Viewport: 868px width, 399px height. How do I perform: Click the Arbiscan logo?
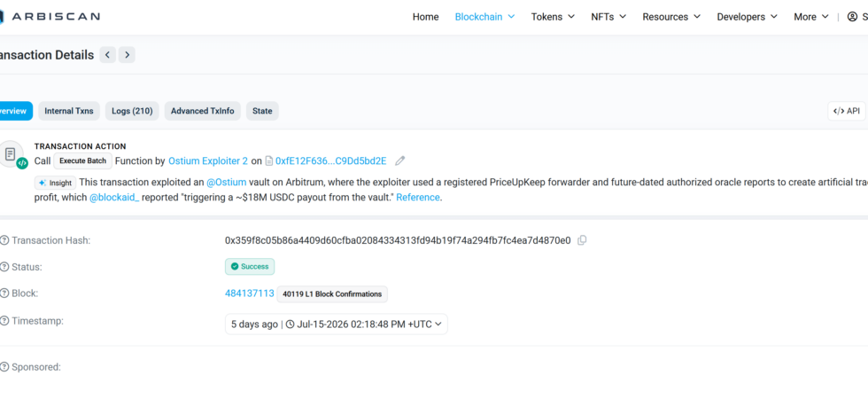[50, 17]
